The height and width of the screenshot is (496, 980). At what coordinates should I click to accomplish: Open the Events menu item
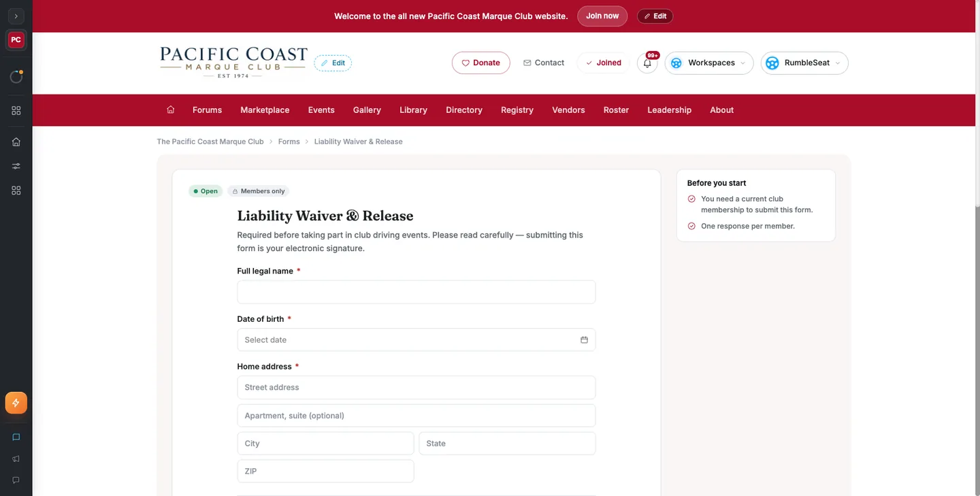(x=321, y=110)
